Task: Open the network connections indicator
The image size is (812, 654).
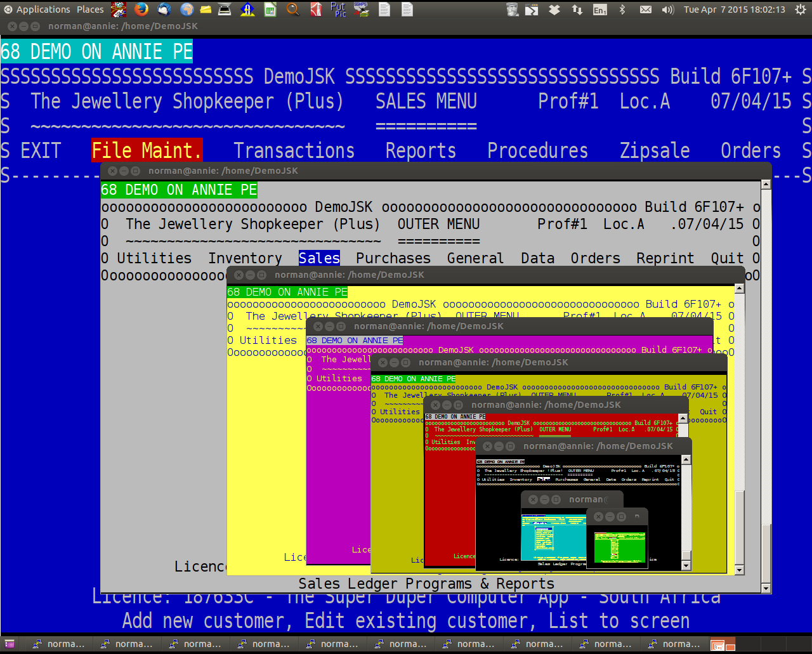Action: click(x=577, y=10)
